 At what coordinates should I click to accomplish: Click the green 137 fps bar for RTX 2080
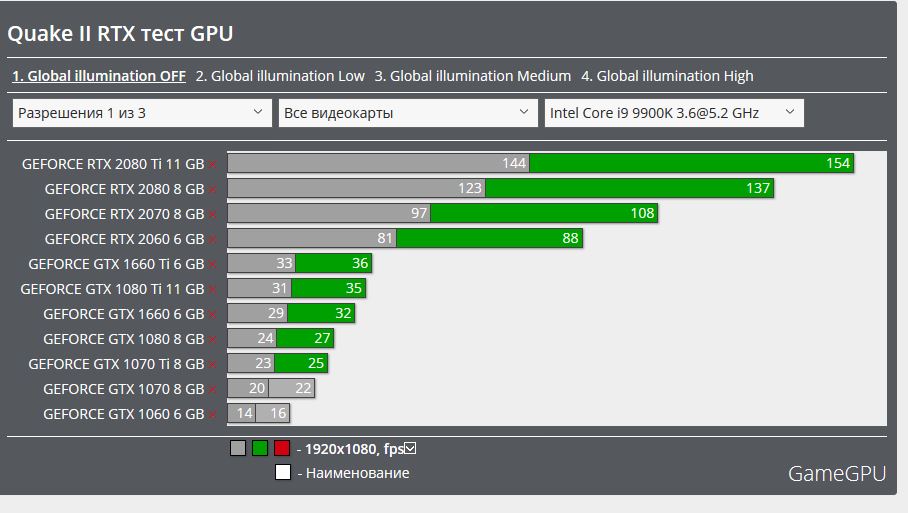(x=629, y=188)
